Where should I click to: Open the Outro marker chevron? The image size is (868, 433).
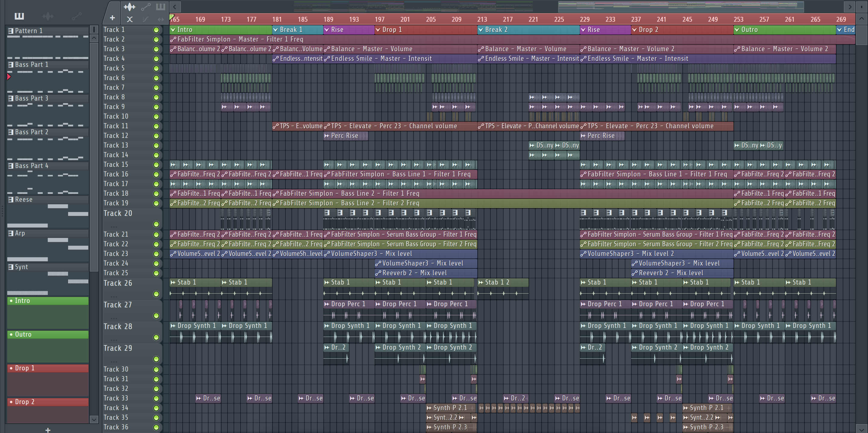click(737, 30)
